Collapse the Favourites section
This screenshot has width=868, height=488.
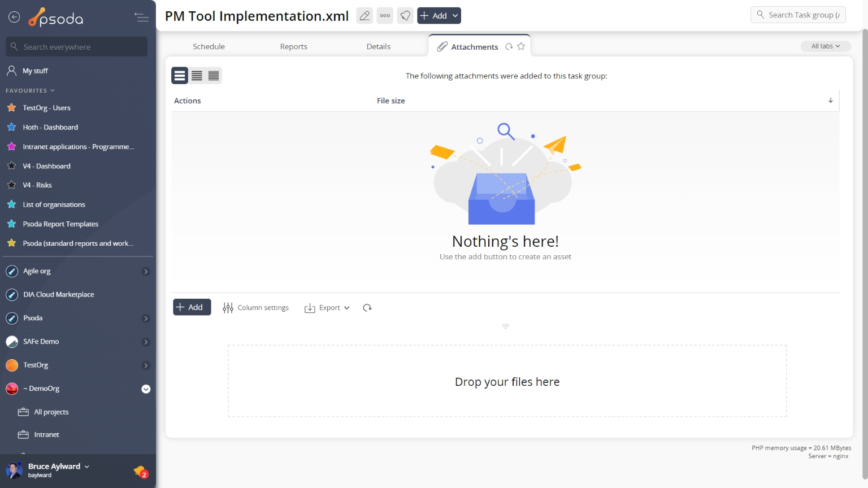click(x=31, y=90)
